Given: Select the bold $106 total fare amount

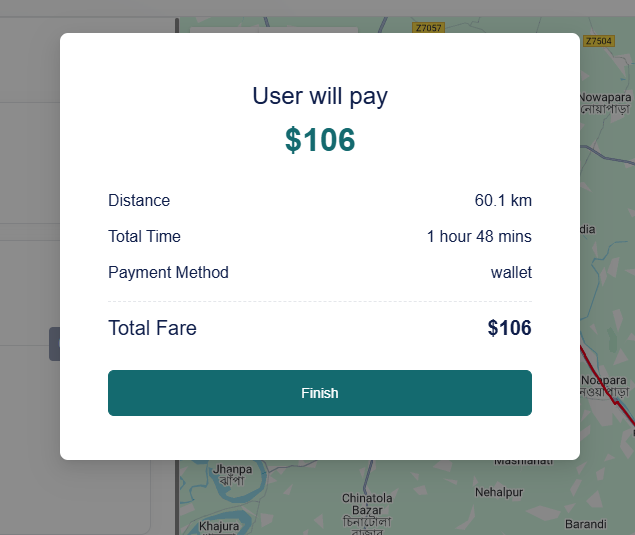Looking at the screenshot, I should [509, 328].
